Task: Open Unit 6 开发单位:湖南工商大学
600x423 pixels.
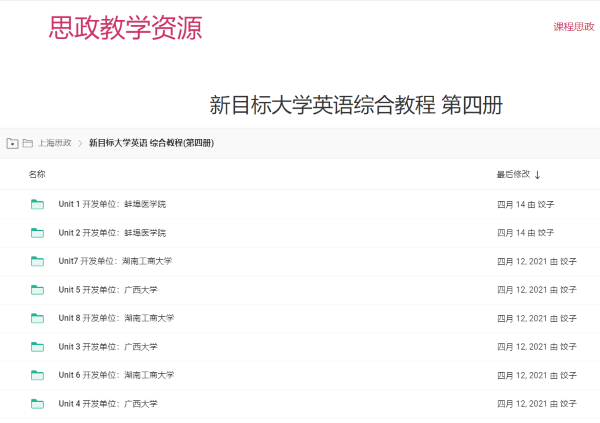Action: tap(116, 375)
